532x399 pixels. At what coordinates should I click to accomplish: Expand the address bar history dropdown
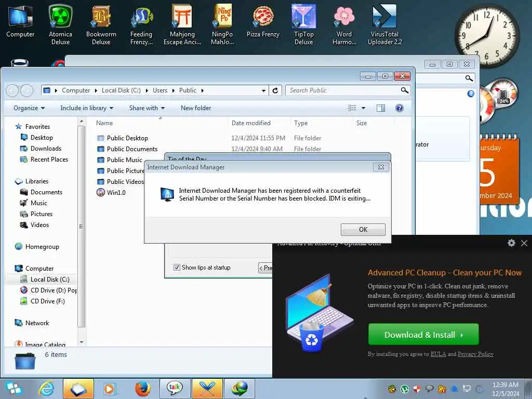[263, 90]
